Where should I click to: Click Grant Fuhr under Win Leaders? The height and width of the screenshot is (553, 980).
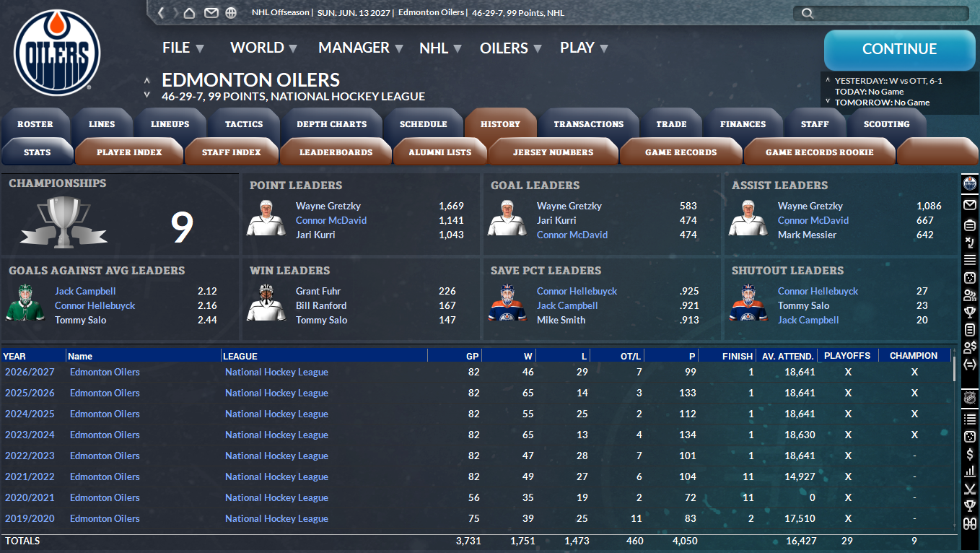click(x=318, y=291)
